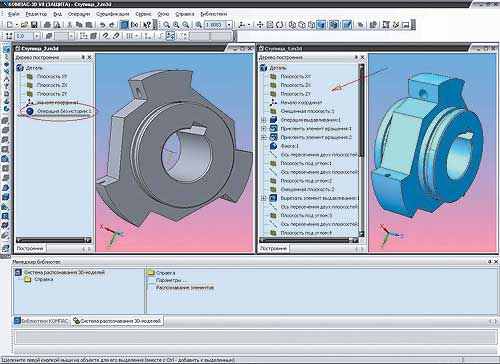The width and height of the screenshot is (500, 364).
Task: Select Начало координат in right window tree
Action: pyautogui.click(x=301, y=102)
